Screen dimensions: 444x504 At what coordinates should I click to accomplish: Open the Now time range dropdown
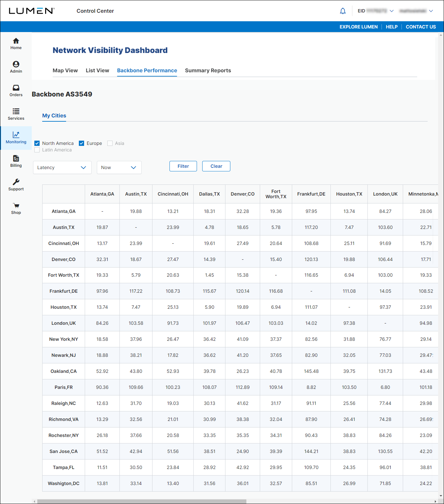click(119, 167)
